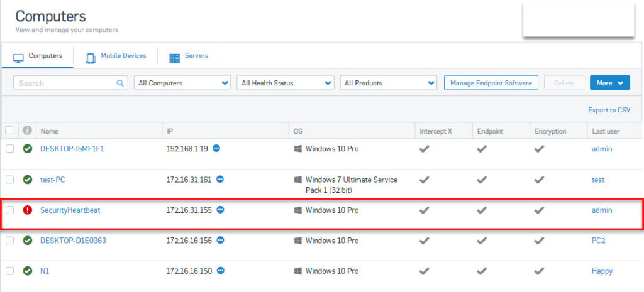This screenshot has width=644, height=292.
Task: Click the Manage Endpoint Software button
Action: tap(491, 83)
